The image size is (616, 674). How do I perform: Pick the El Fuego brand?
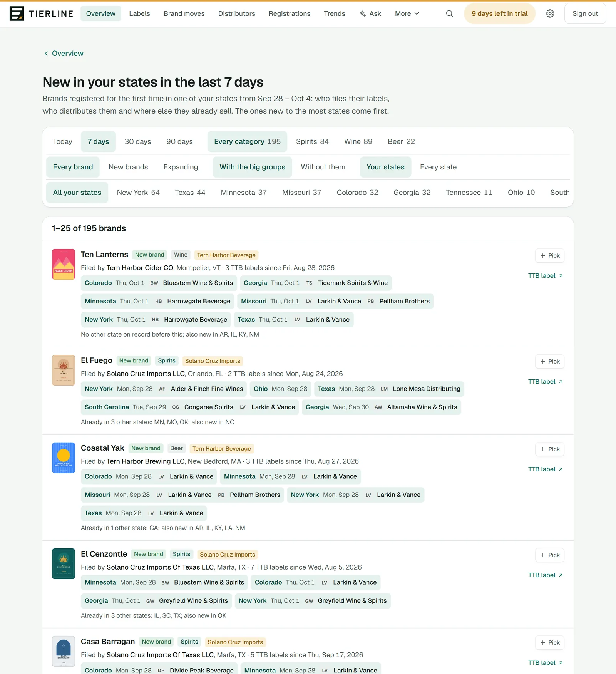(550, 362)
